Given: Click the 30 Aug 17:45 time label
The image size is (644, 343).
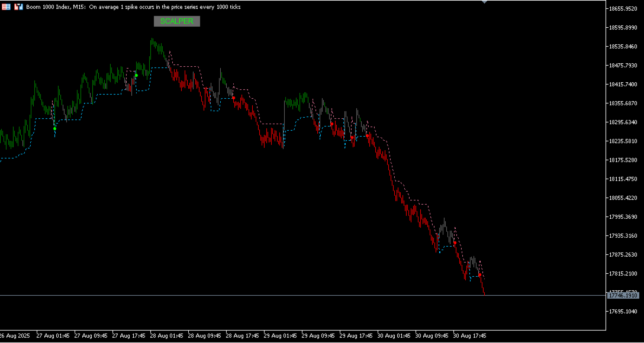Looking at the screenshot, I should (470, 335).
